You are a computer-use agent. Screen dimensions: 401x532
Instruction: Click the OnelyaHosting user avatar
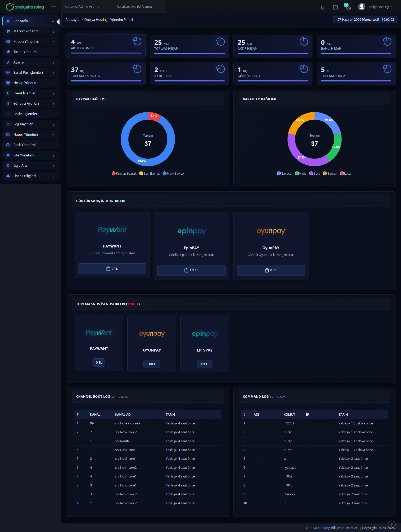(362, 7)
